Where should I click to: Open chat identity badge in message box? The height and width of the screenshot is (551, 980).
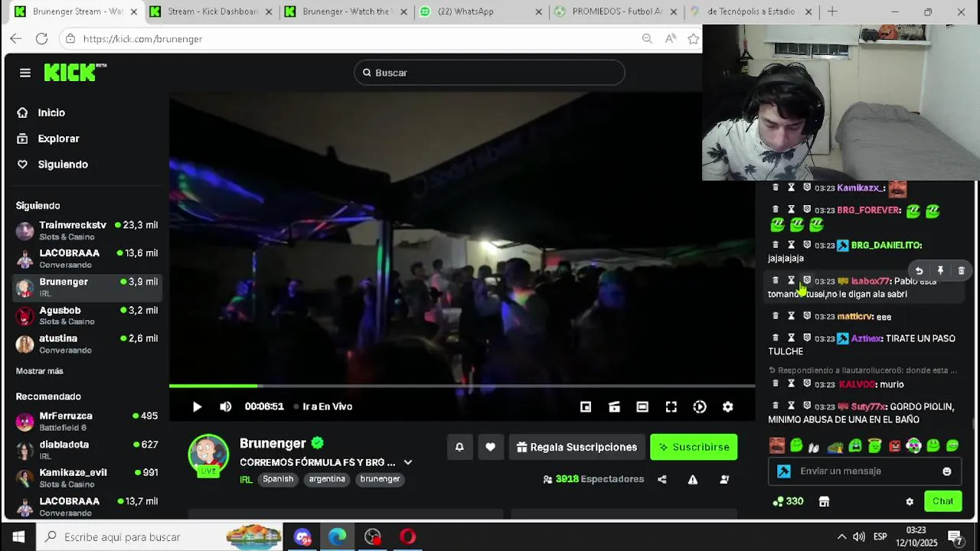point(783,471)
